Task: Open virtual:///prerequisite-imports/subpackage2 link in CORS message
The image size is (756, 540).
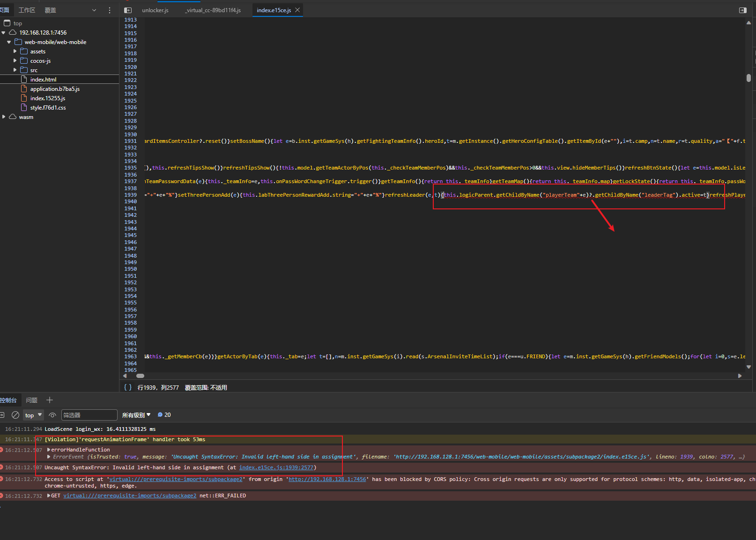Action: tap(176, 479)
